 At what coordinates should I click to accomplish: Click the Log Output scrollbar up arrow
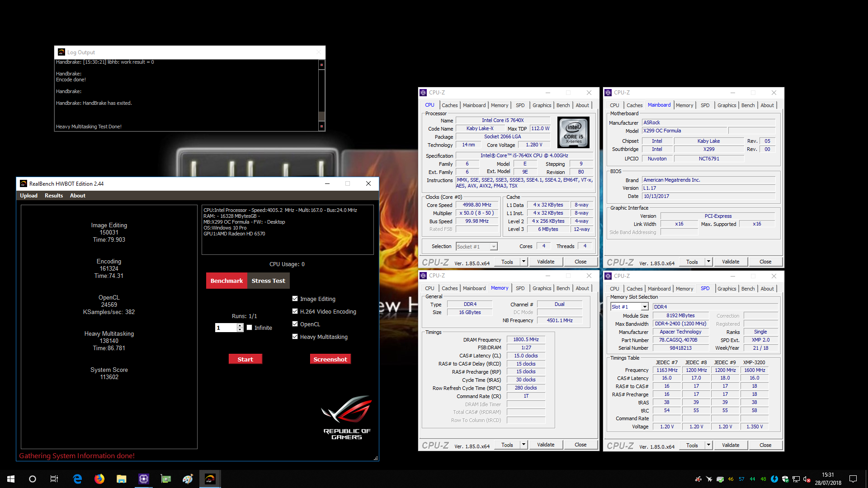[x=322, y=65]
